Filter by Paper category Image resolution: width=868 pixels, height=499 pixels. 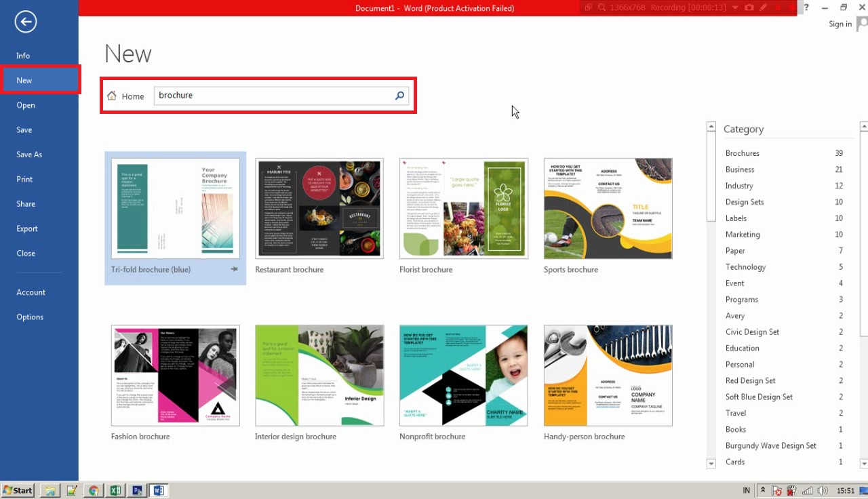pyautogui.click(x=784, y=251)
